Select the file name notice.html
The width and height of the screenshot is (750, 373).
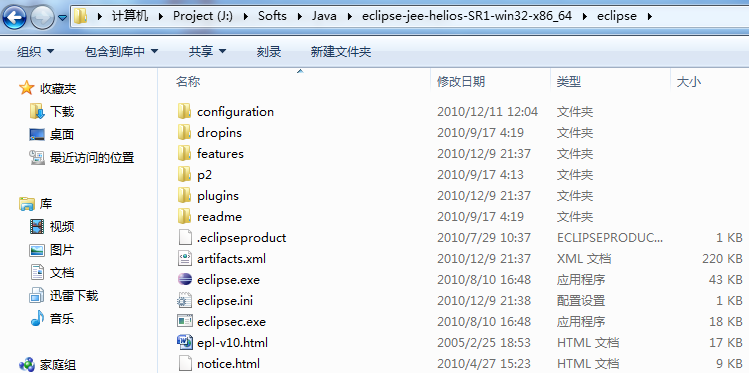[228, 364]
